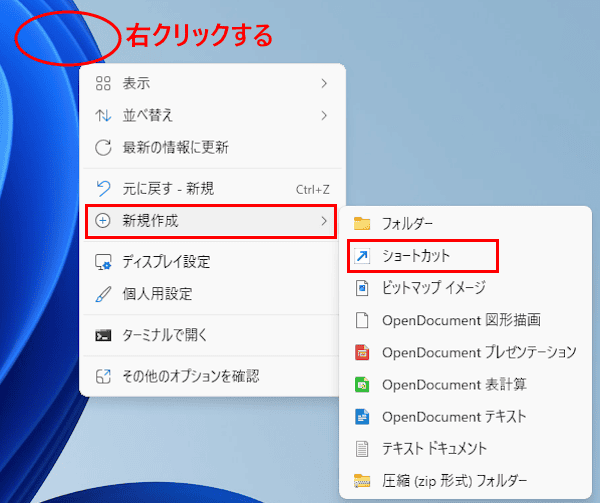Open the 表示 menu entry

click(x=212, y=83)
